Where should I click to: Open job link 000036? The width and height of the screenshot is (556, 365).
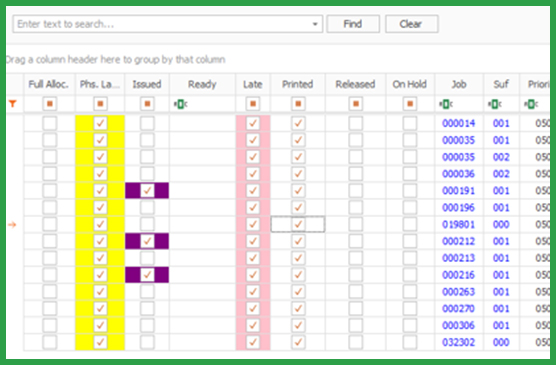[458, 174]
